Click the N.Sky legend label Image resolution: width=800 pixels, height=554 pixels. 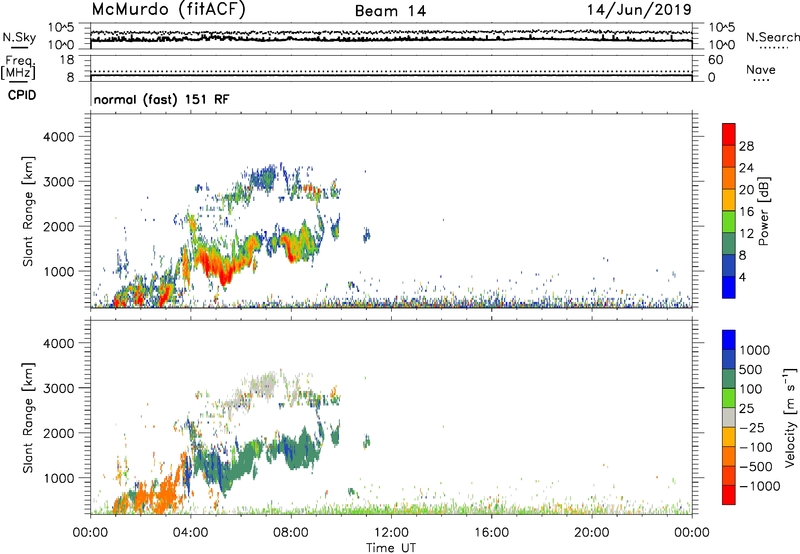pyautogui.click(x=19, y=37)
